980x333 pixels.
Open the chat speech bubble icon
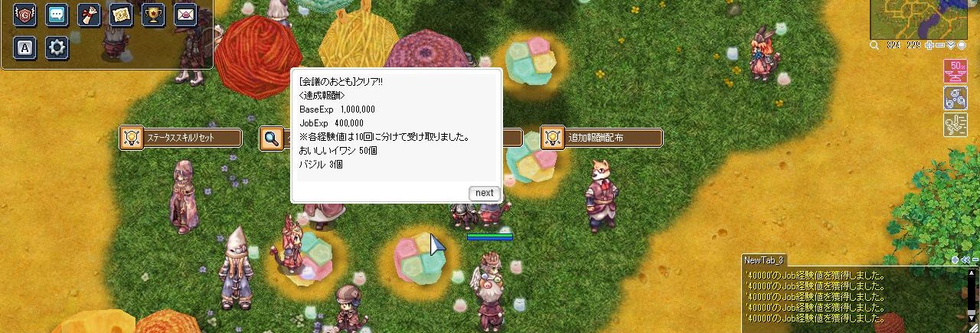click(x=57, y=15)
